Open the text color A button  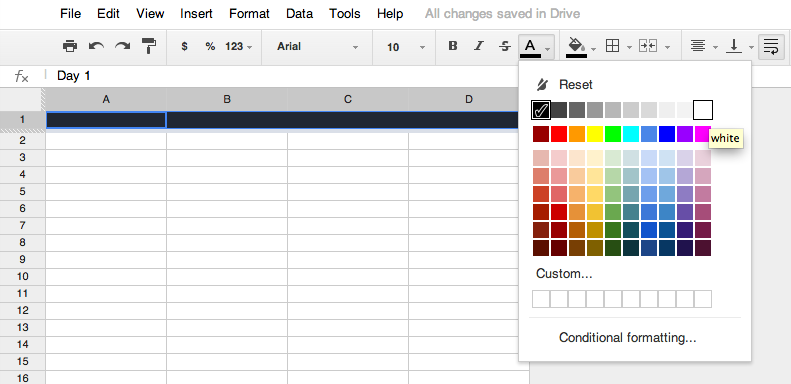pos(530,46)
